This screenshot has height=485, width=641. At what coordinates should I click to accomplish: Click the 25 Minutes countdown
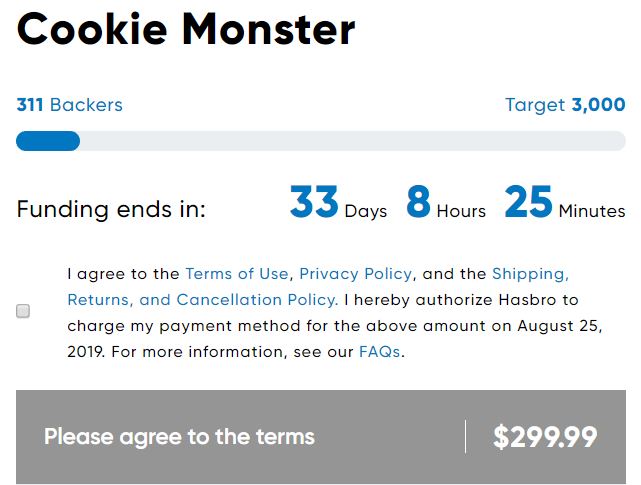pos(564,204)
